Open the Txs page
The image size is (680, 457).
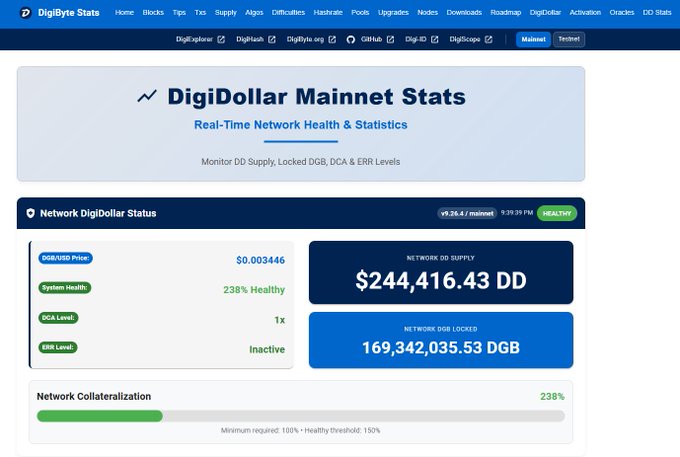click(200, 13)
